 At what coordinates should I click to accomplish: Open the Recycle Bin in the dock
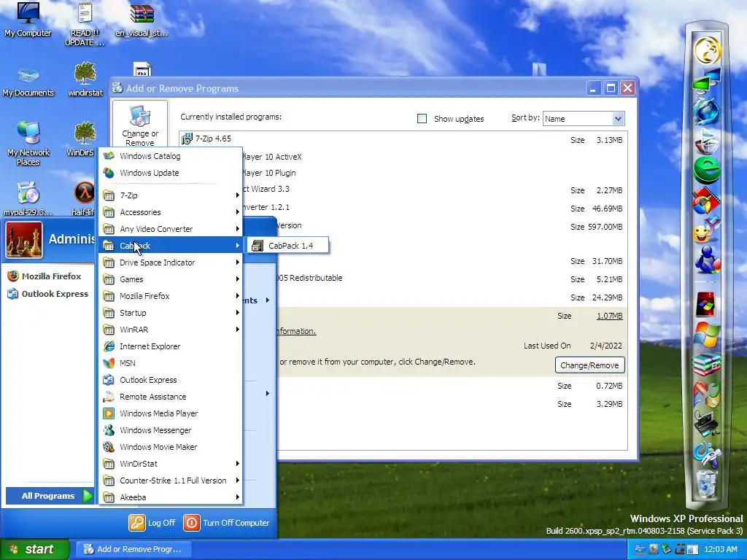pos(707,483)
